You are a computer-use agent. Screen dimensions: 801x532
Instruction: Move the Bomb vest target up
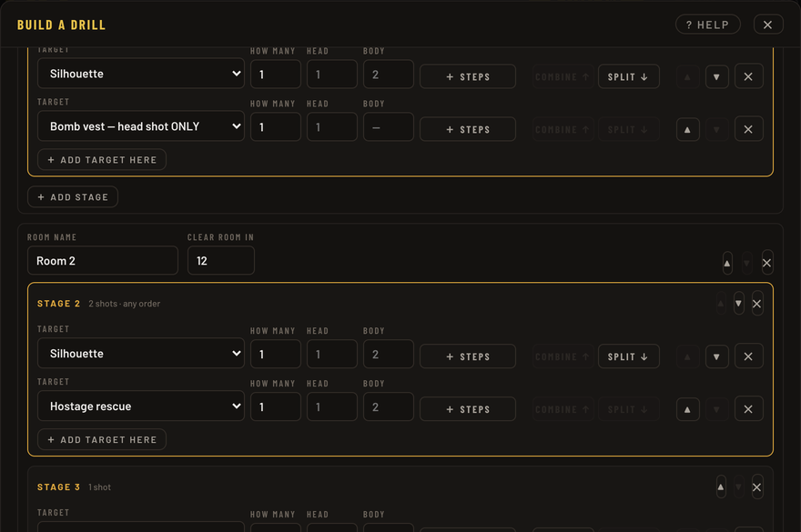[687, 129]
